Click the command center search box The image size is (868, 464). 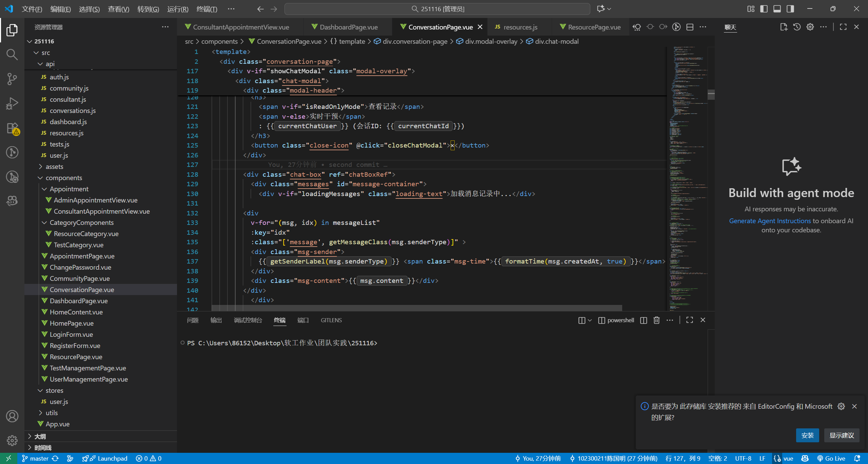(x=437, y=9)
